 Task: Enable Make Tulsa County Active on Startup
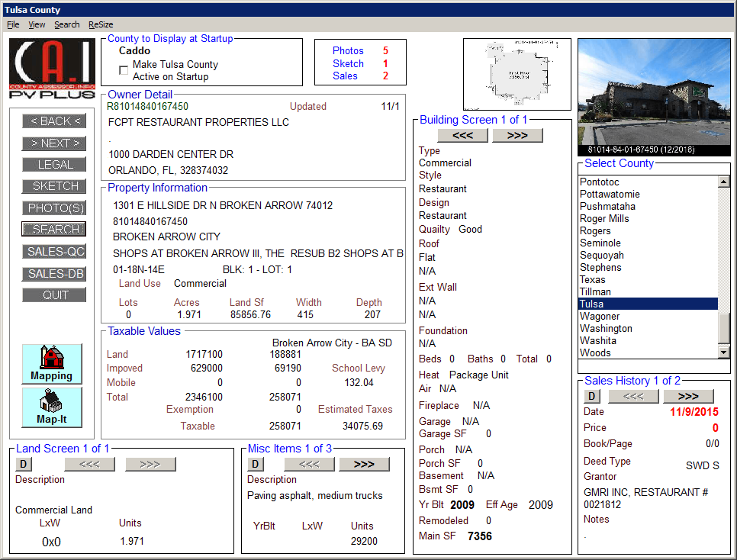(x=124, y=70)
